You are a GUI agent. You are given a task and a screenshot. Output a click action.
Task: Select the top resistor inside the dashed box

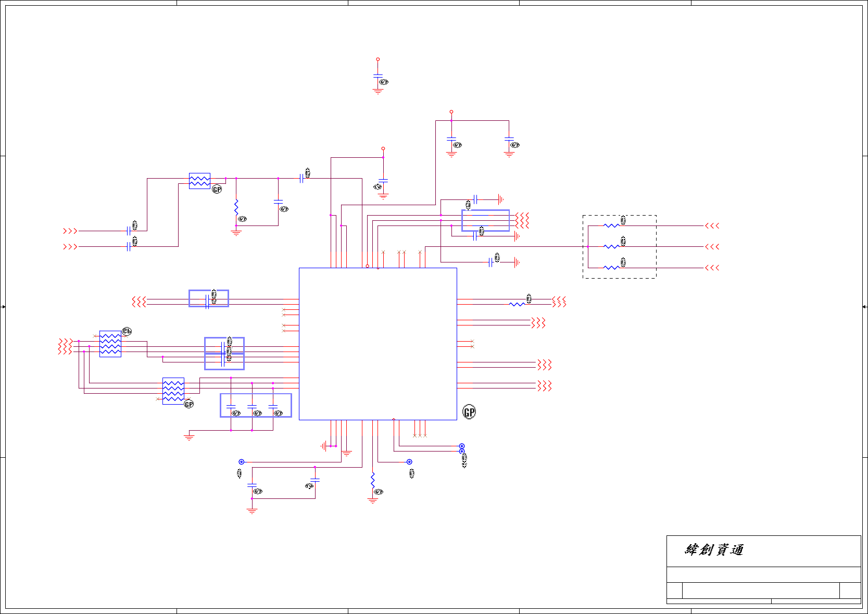point(612,225)
